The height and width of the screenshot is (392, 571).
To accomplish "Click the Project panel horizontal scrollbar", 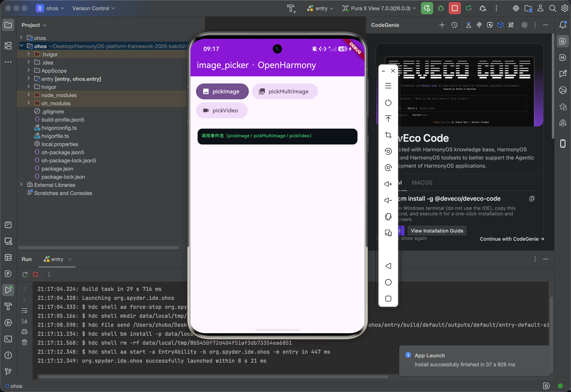I will click(98, 247).
